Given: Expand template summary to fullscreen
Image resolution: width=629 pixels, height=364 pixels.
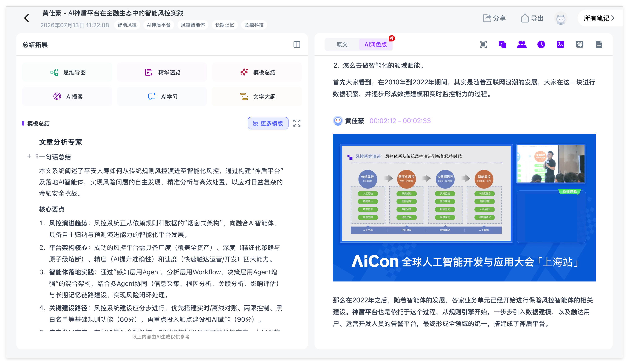Looking at the screenshot, I should tap(297, 123).
